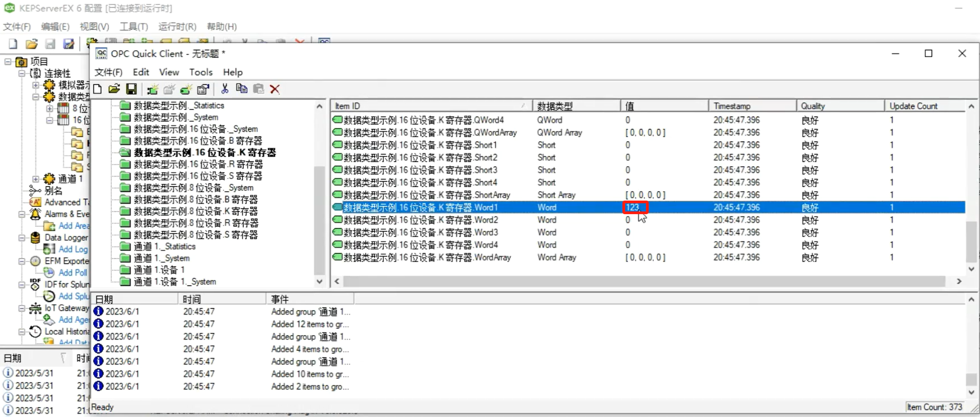Screen dimensions: 980x417
Task: Click the Copy icon in Quick Client toolbar
Action: click(241, 89)
